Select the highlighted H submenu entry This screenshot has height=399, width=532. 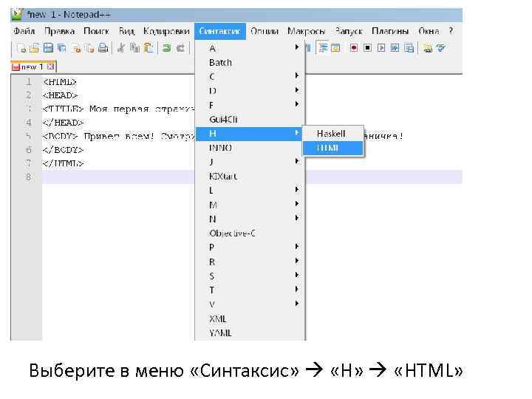pyautogui.click(x=250, y=134)
